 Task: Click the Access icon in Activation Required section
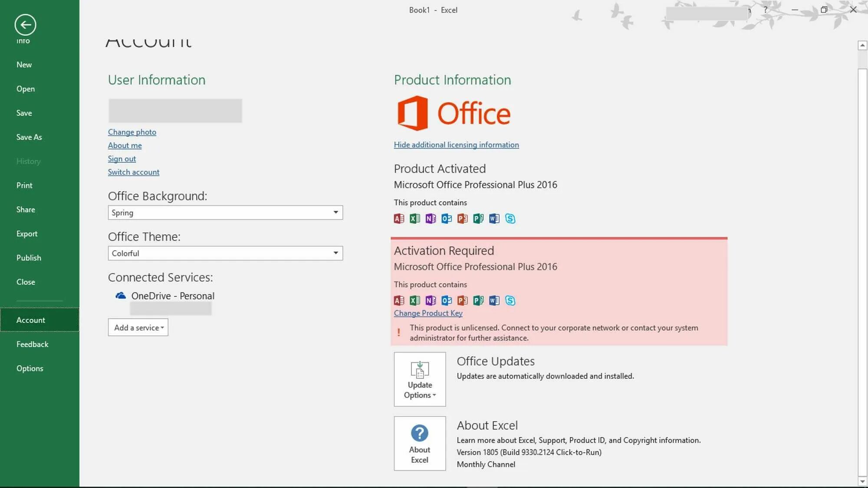click(399, 301)
